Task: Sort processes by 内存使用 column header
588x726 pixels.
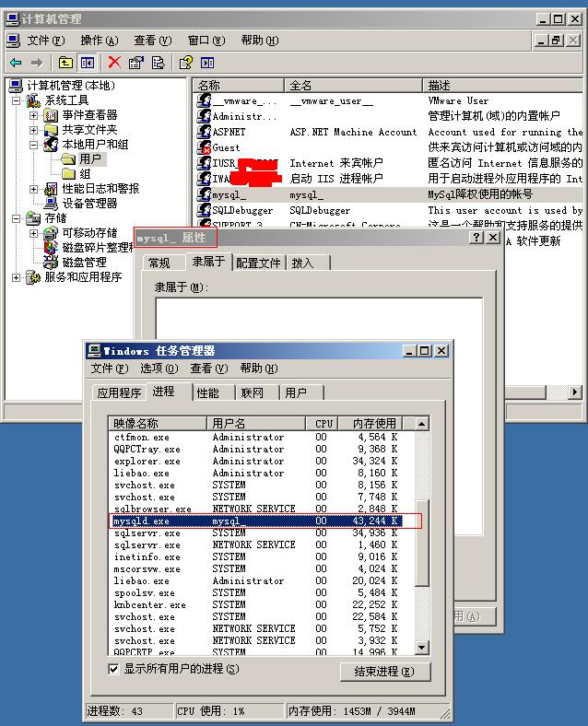Action: tap(370, 423)
